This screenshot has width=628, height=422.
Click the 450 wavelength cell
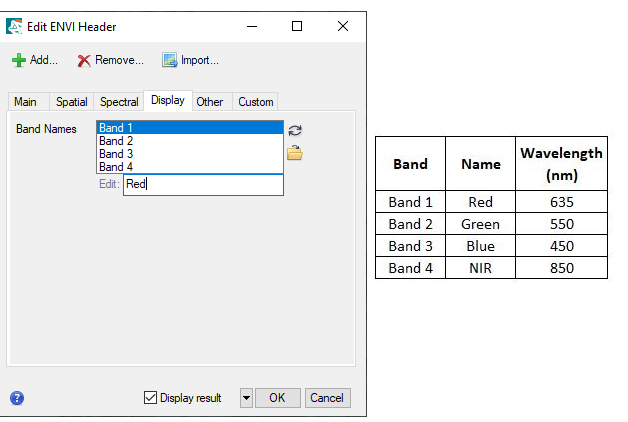click(x=562, y=246)
